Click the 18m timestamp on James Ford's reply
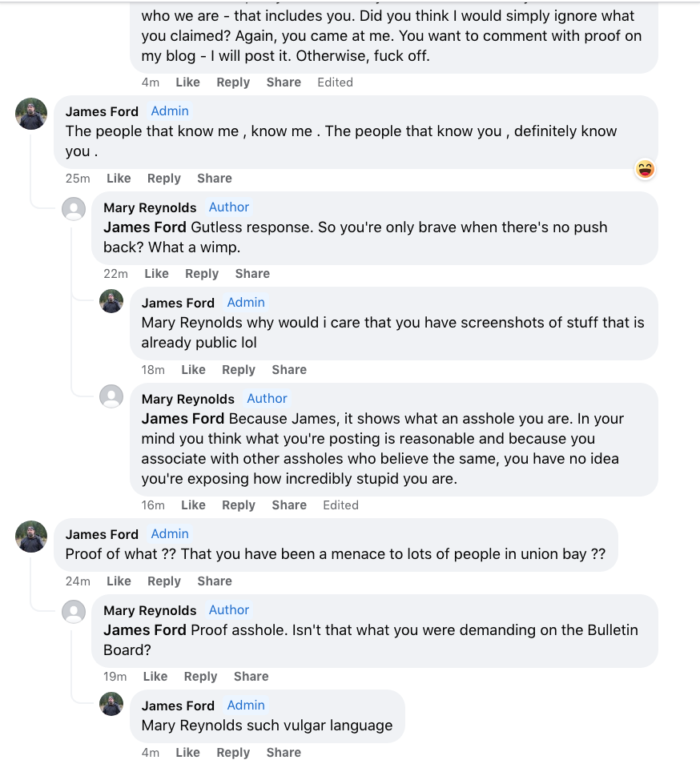 coord(153,370)
